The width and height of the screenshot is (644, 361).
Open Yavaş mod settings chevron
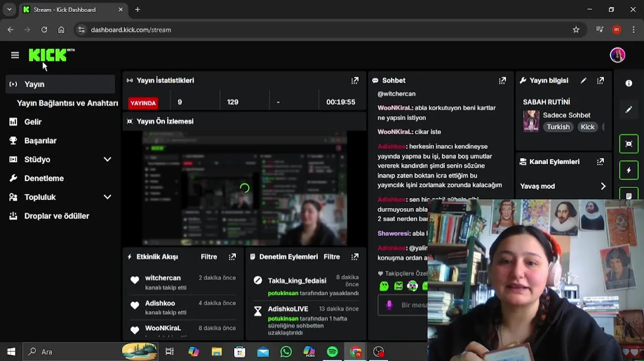tap(603, 186)
